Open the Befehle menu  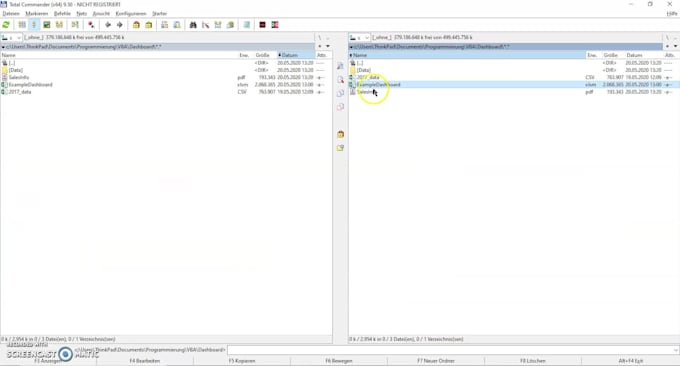[62, 13]
